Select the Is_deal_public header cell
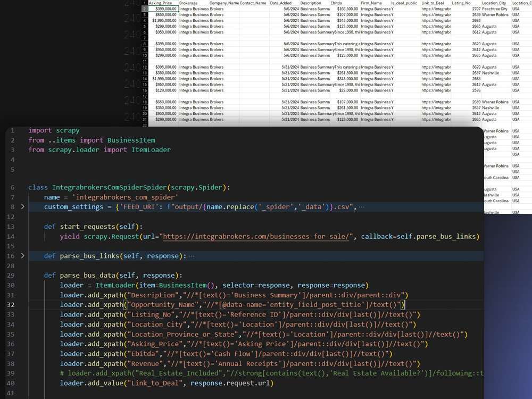 pos(405,3)
